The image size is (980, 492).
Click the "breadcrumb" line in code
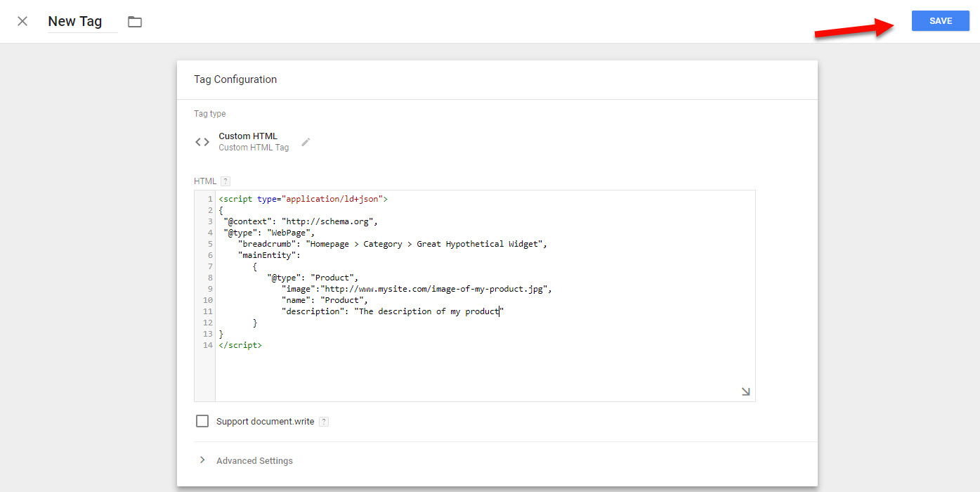[x=392, y=244]
